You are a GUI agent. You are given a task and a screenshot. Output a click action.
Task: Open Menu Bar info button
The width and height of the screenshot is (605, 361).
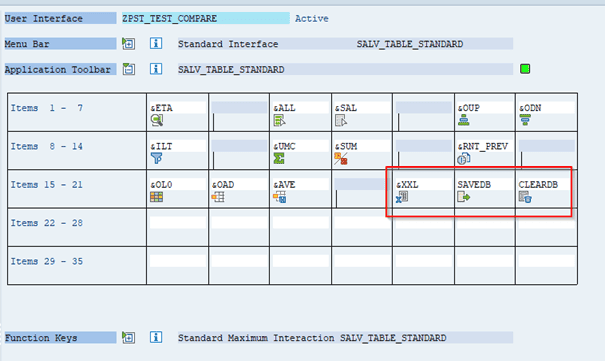pyautogui.click(x=156, y=43)
